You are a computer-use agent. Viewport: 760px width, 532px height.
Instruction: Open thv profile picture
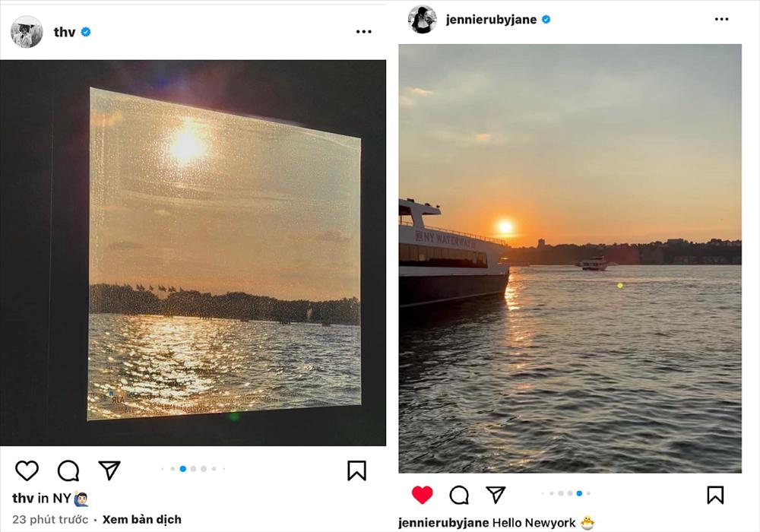coord(27,32)
